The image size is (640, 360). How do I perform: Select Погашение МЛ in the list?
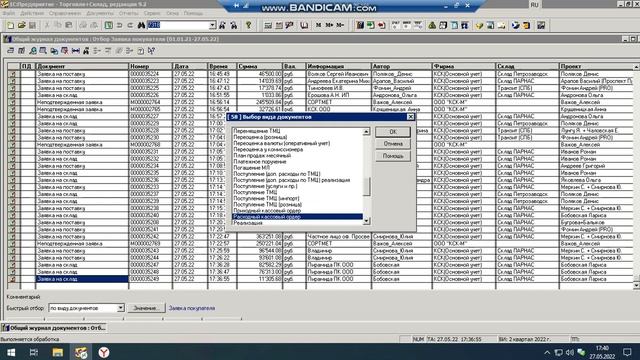point(251,168)
